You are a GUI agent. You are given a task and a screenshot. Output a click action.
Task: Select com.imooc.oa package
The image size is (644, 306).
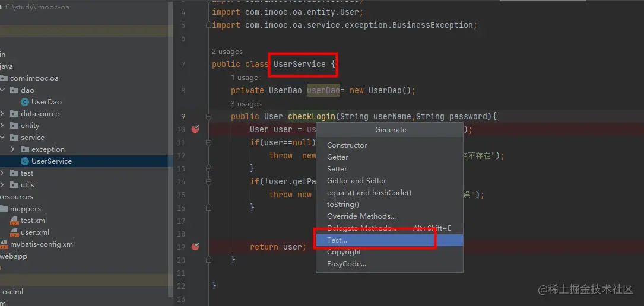34,78
